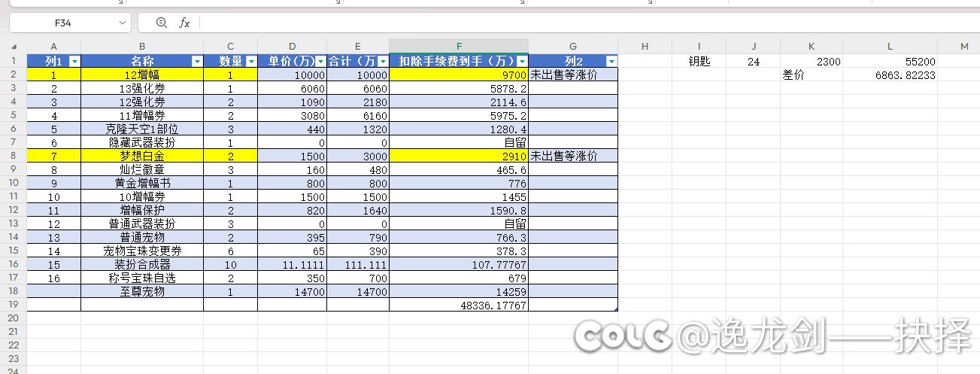Select the cell containing 宠物宝珠变更券
Viewport: 980px width, 374px height.
click(x=142, y=251)
